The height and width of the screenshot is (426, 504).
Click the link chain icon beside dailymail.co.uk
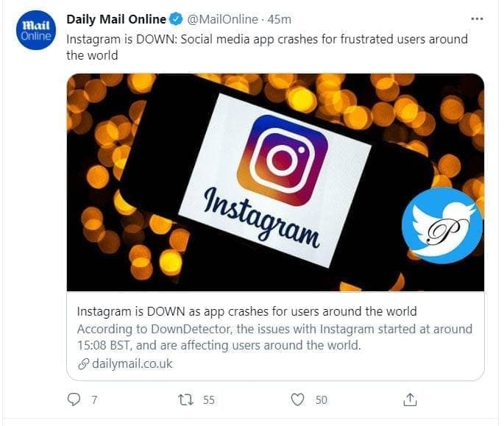(83, 364)
